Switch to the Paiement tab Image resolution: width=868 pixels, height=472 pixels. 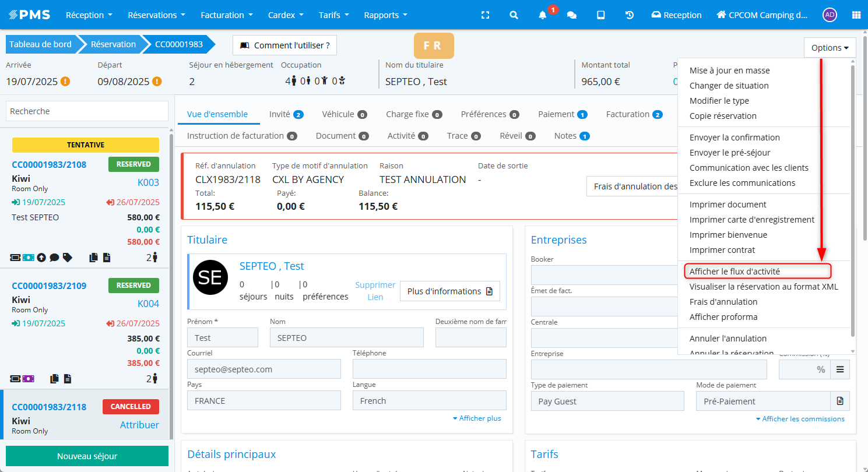(x=562, y=114)
